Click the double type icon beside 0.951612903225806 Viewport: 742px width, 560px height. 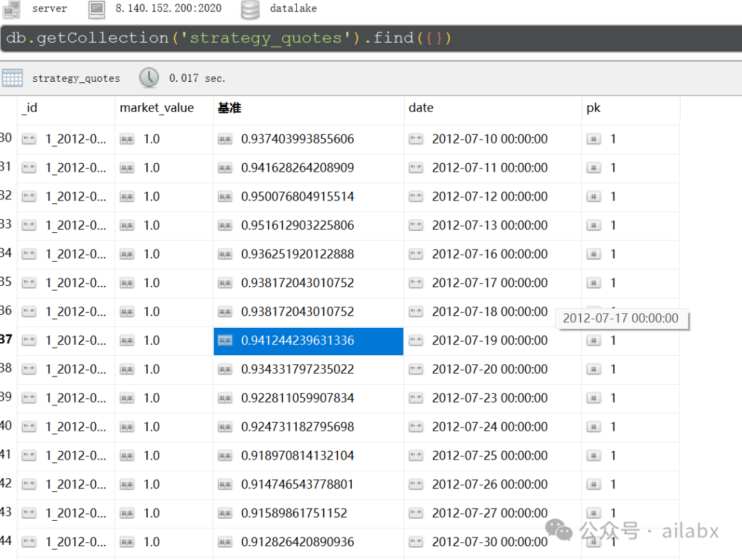(x=225, y=226)
